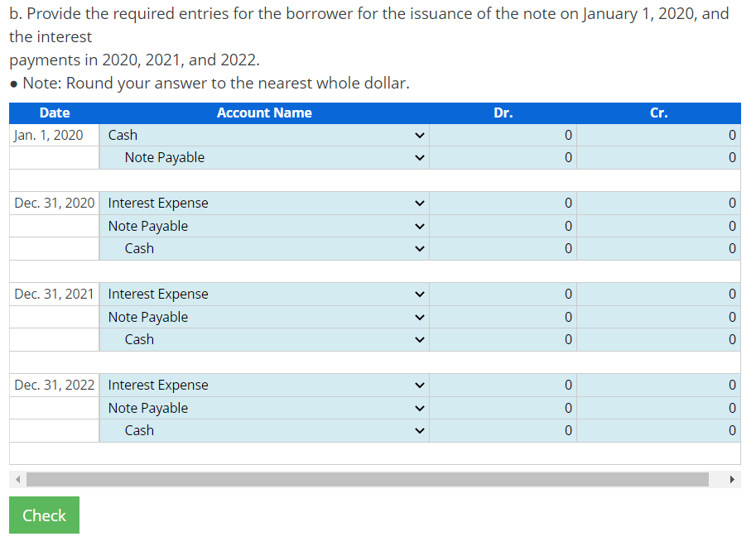Click Cr. field for Dec. 31, 2021 Cash
The height and width of the screenshot is (551, 756).
[x=658, y=339]
